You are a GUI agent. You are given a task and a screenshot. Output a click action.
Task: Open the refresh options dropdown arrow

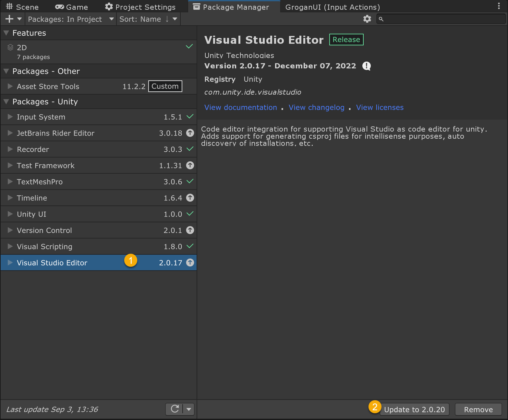coord(189,409)
